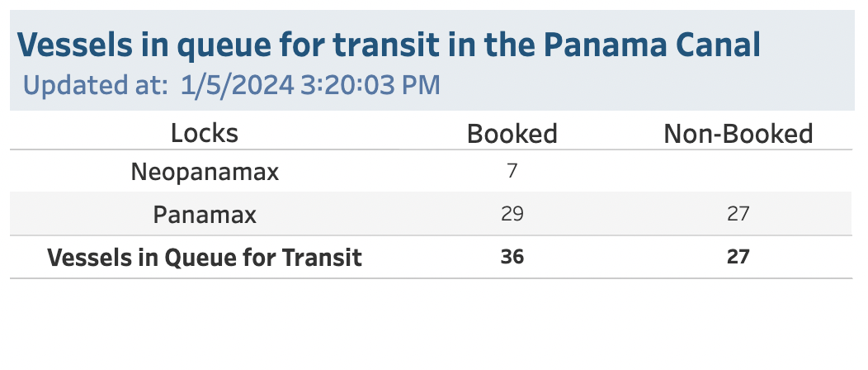Click Neopanamax booked value 7

(512, 173)
